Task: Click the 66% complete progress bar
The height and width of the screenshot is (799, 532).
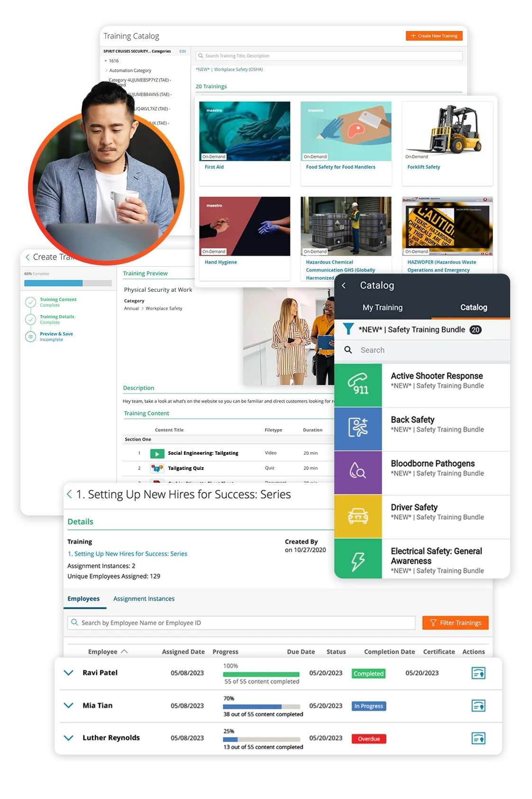Action: click(x=68, y=283)
